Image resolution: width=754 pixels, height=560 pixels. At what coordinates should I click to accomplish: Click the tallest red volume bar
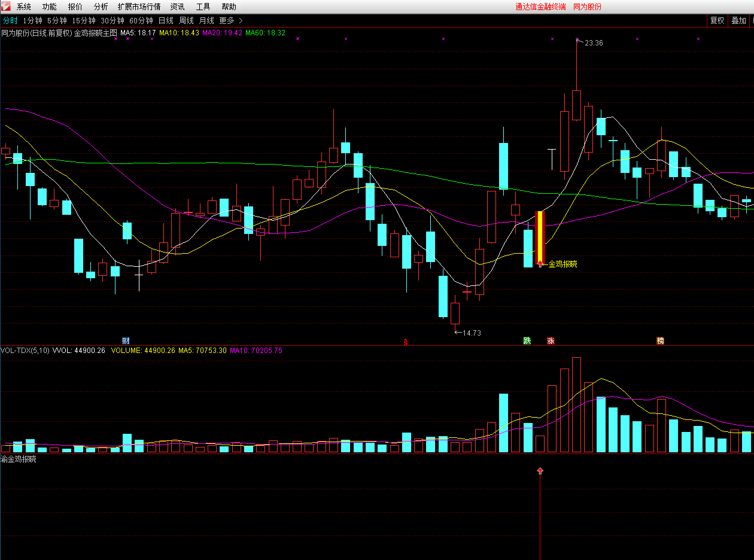[576, 405]
